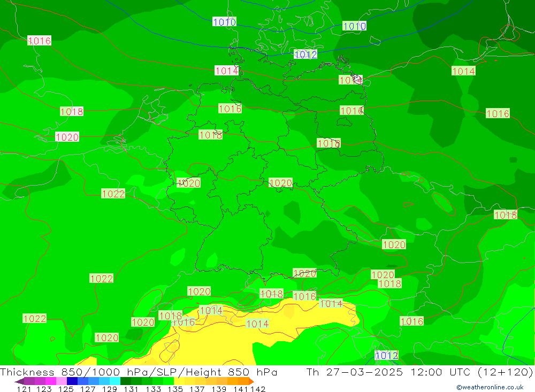Click legend value 137
Viewport: 535px width, 392px height.
(197, 389)
